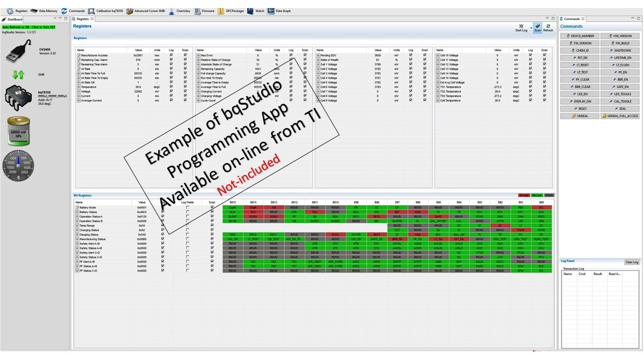This screenshot has width=644, height=362.
Task: Select the Registers panel tab
Action: [x=82, y=19]
